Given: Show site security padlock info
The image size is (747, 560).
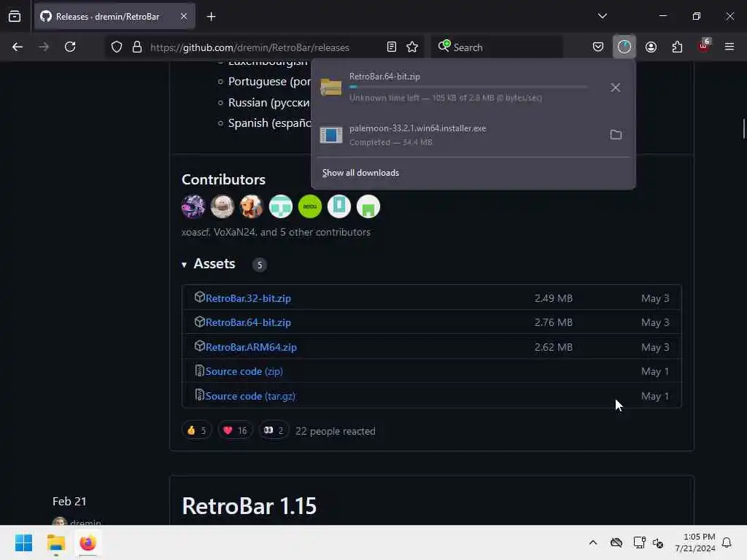Looking at the screenshot, I should tap(137, 47).
